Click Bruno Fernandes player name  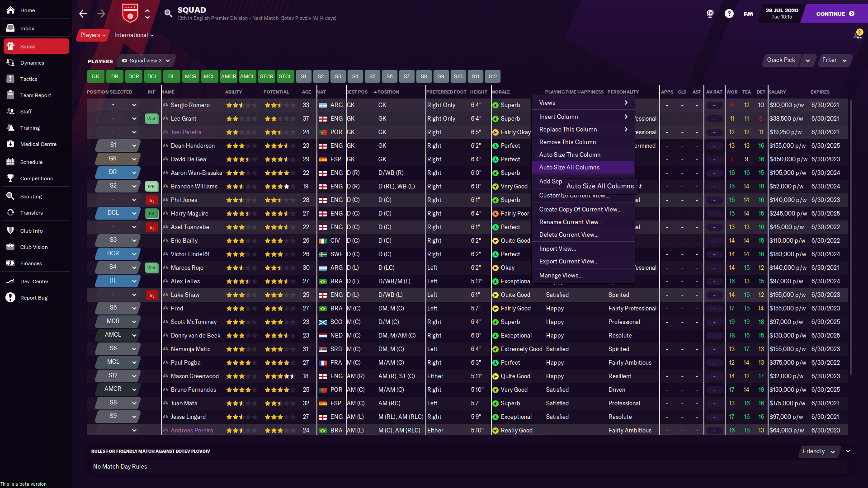[193, 389]
